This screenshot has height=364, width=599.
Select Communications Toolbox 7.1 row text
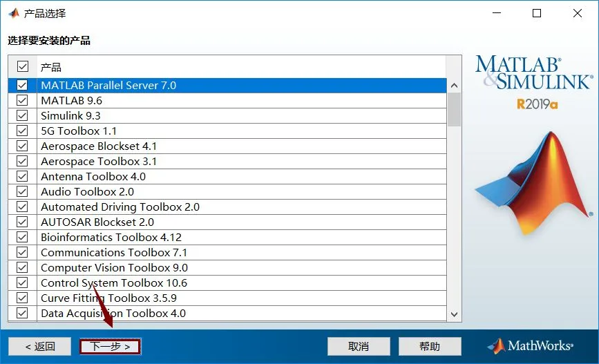click(x=114, y=253)
